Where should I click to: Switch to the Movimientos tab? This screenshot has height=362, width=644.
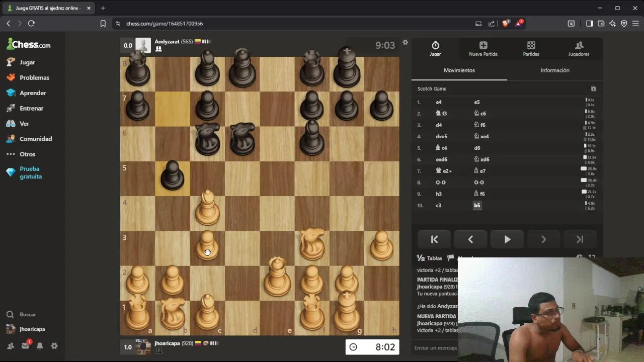(459, 70)
